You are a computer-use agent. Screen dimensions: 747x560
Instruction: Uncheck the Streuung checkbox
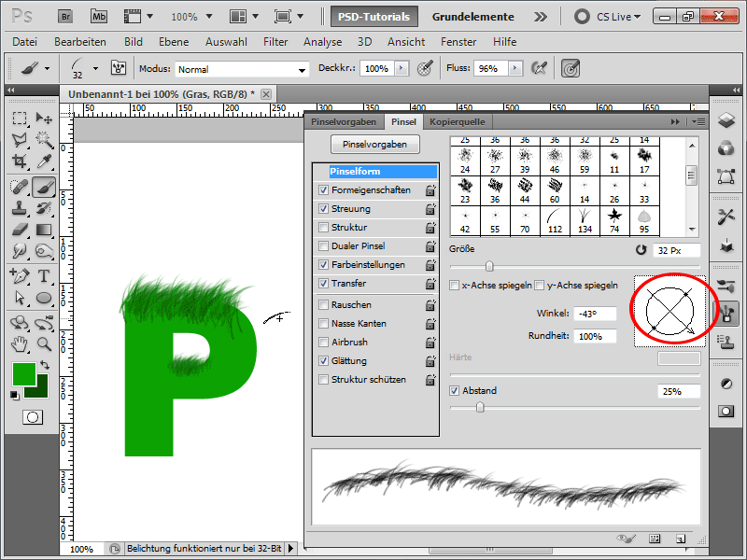[323, 208]
